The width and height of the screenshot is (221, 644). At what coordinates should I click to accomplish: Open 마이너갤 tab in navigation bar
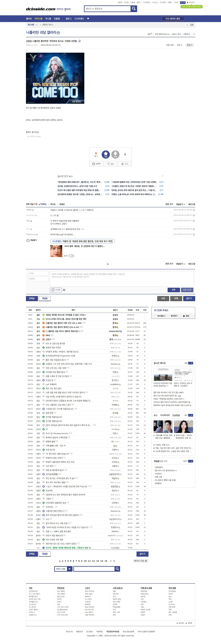(39, 19)
